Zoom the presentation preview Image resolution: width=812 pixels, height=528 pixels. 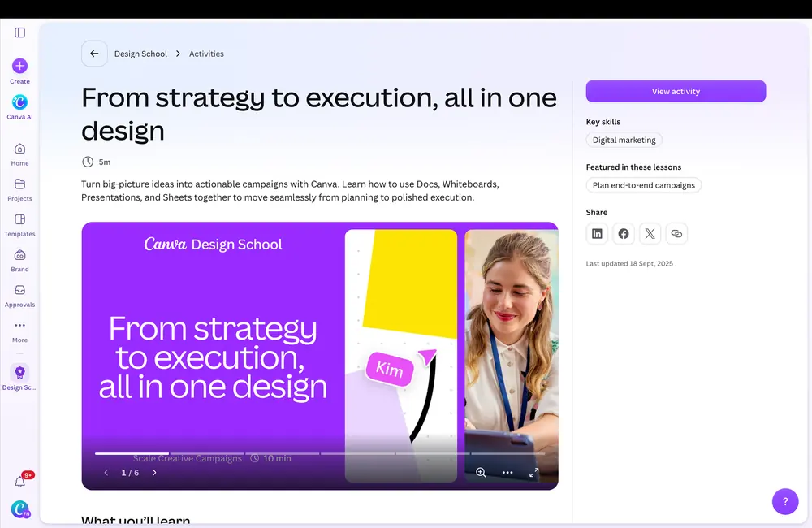[x=481, y=472]
